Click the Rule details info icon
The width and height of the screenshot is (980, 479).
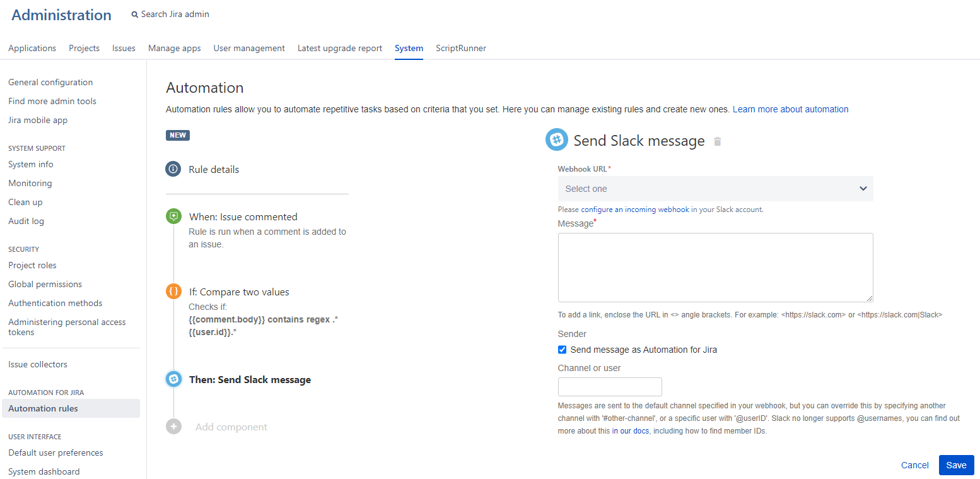[173, 169]
